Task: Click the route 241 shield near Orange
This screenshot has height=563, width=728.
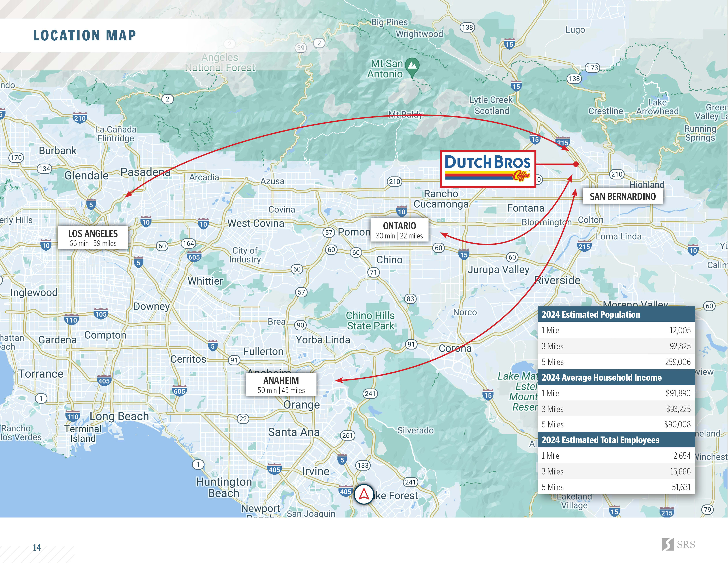Action: (370, 393)
